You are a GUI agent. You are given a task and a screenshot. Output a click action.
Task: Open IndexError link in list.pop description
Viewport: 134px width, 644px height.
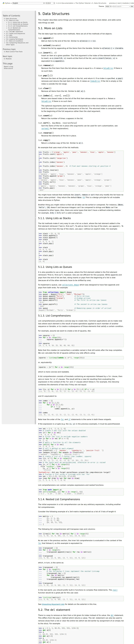tap(95, 81)
